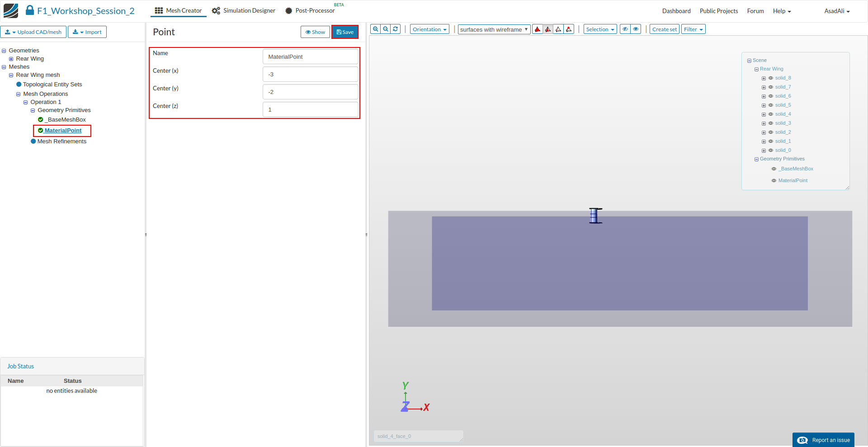Click the Name input field
This screenshot has height=447, width=868.
311,57
